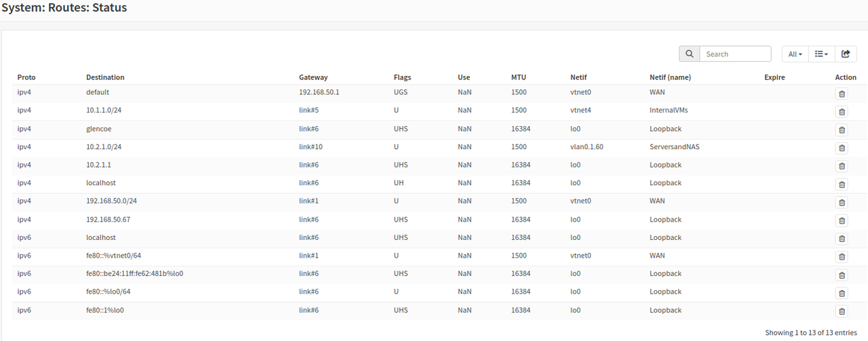Select the link#5 gateway cell

tap(309, 110)
